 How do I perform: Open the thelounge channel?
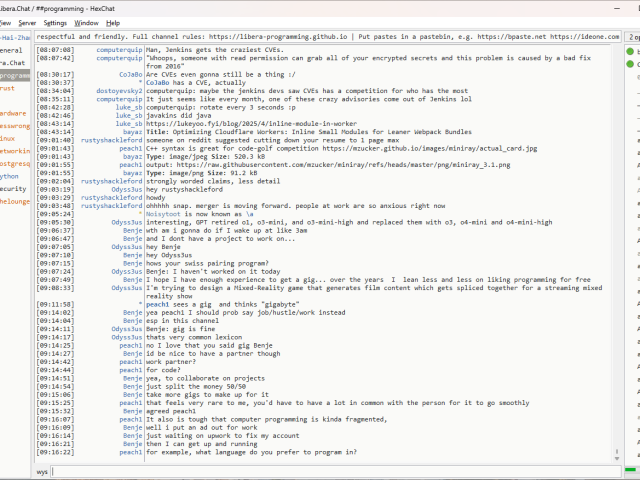15,200
